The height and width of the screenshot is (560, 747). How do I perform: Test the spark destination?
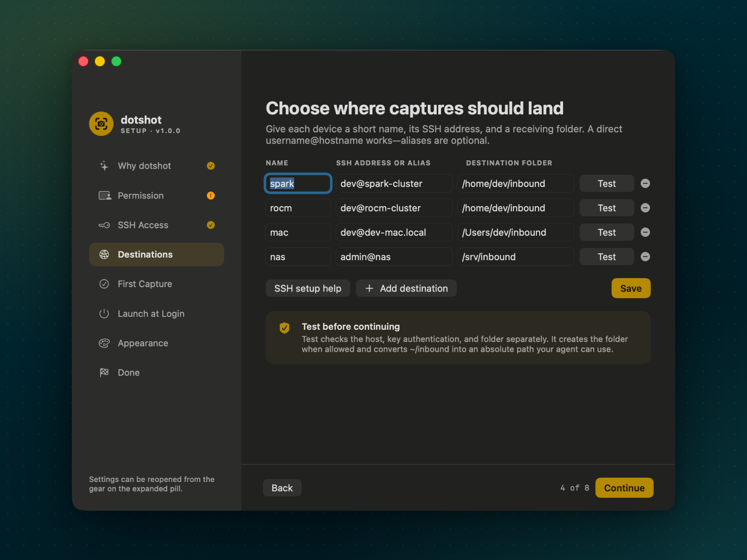coord(607,183)
